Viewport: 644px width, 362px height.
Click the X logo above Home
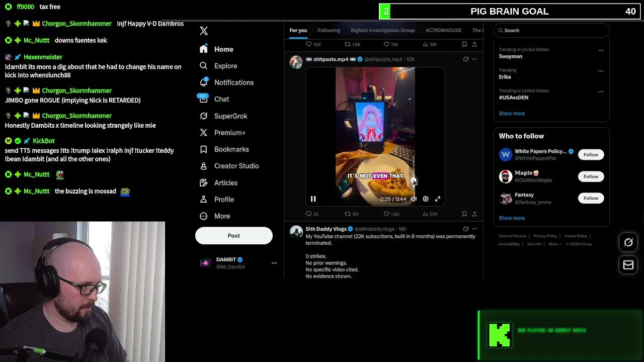pos(204,31)
